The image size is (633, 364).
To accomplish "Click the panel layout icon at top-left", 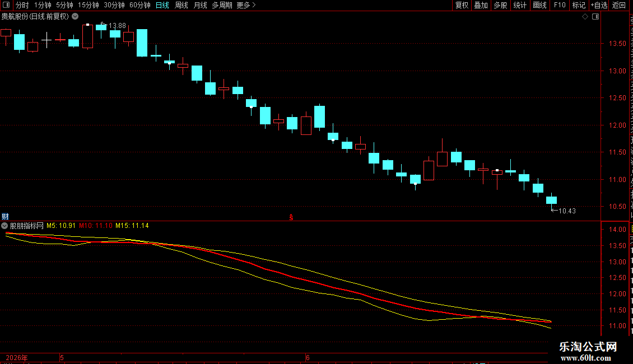I will (x=6, y=5).
